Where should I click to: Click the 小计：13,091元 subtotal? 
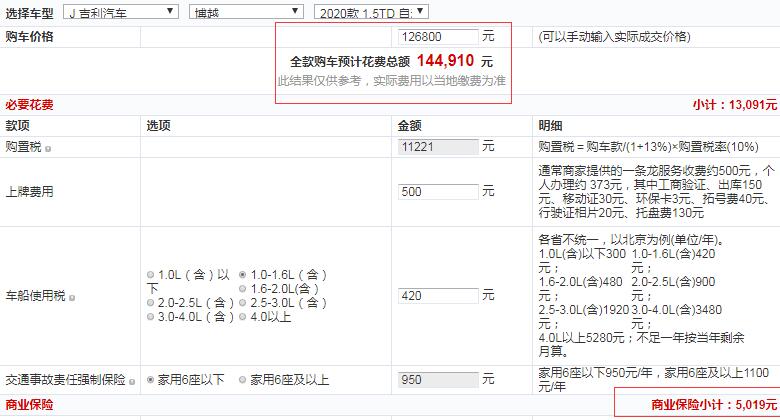[x=735, y=105]
